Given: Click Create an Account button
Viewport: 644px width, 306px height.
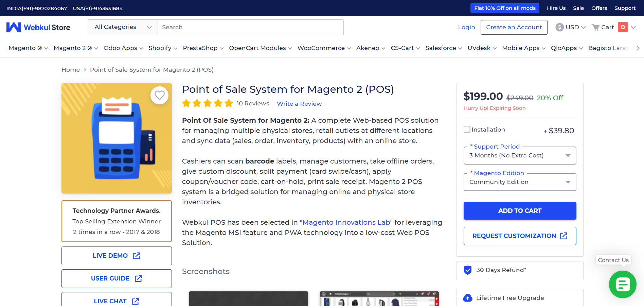Looking at the screenshot, I should tap(514, 27).
